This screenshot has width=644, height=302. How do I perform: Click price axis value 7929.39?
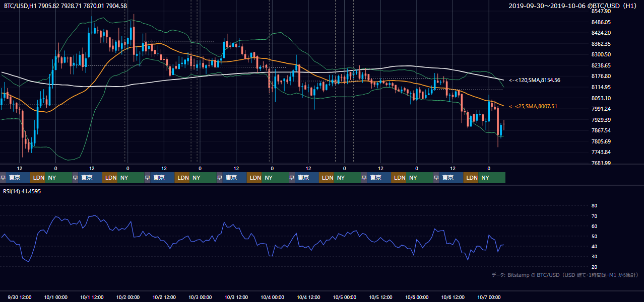click(601, 120)
